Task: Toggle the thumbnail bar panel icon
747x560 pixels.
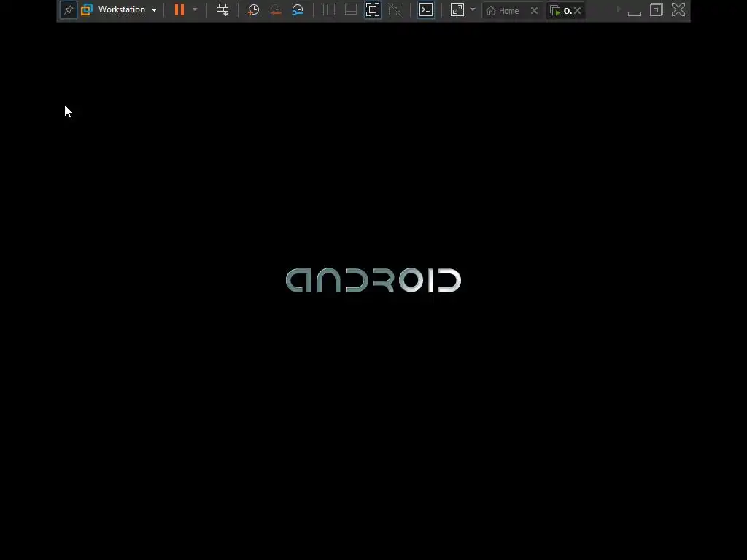Action: pos(351,9)
